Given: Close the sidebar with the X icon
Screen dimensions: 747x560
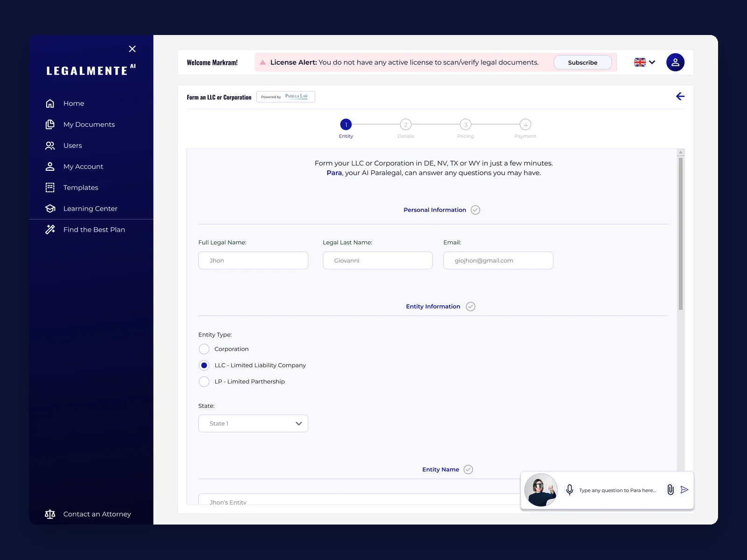Looking at the screenshot, I should coord(132,49).
